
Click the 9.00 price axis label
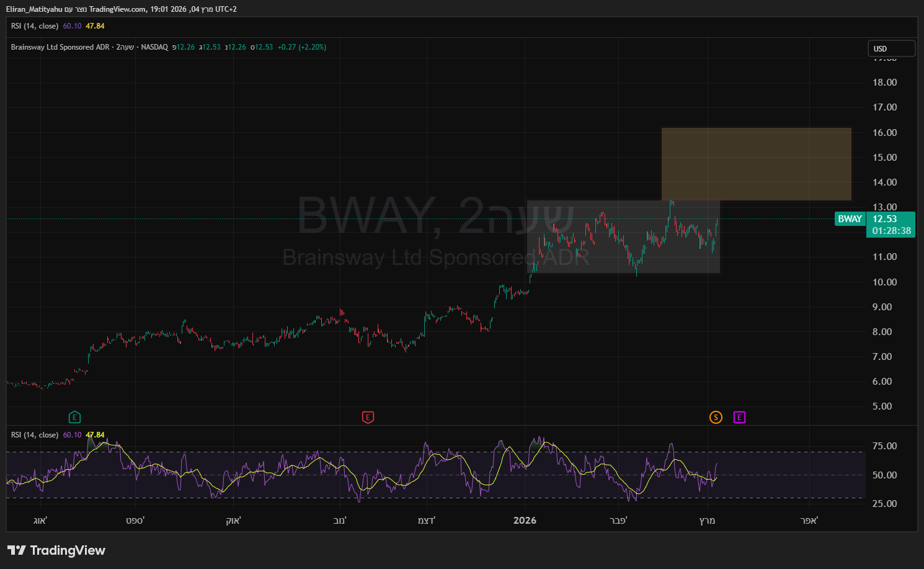click(x=882, y=307)
